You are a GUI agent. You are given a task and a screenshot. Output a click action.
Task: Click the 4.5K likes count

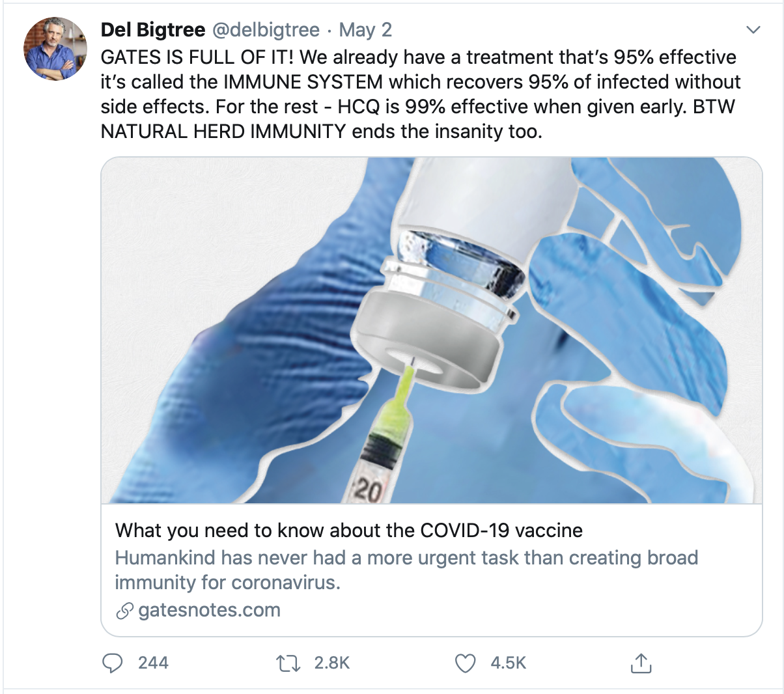pos(508,663)
